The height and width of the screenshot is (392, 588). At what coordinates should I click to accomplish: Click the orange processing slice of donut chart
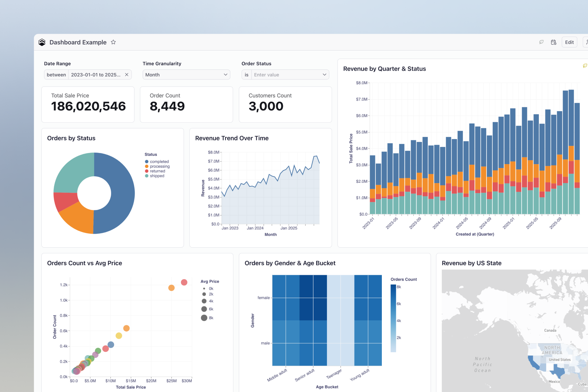tap(79, 218)
